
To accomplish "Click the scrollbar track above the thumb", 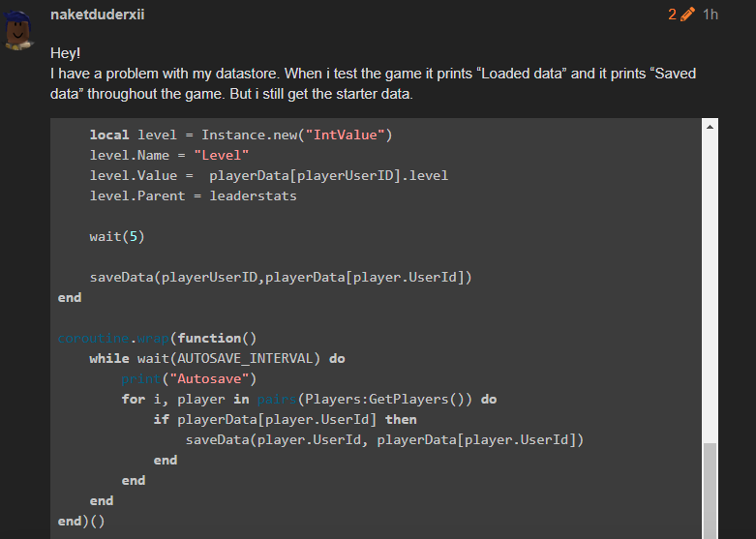I will 711,290.
